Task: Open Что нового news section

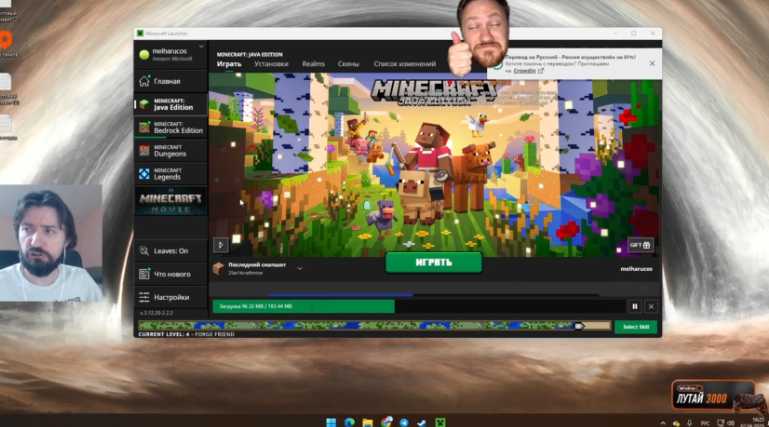Action: point(170,274)
